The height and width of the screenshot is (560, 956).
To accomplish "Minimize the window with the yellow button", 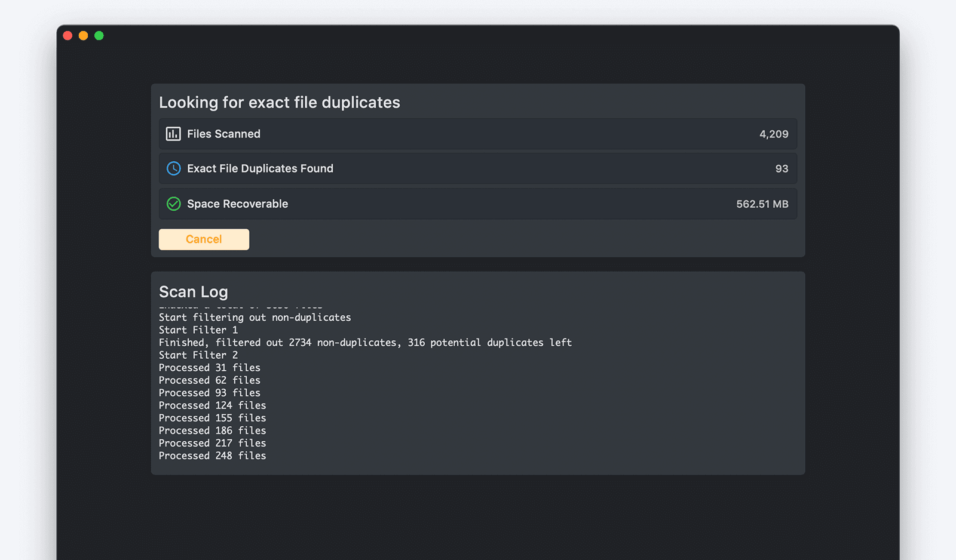I will [83, 36].
